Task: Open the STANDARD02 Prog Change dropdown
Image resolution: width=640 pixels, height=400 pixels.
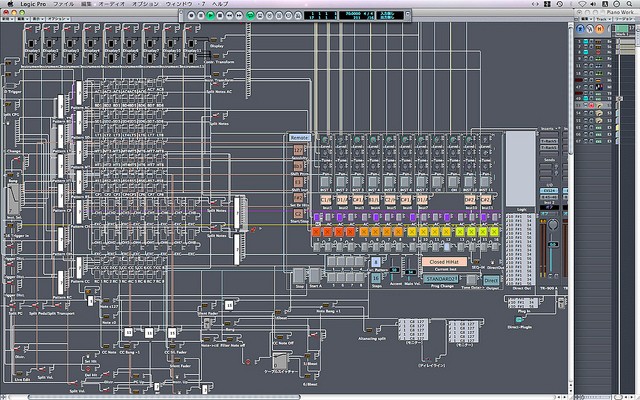Action: pos(440,279)
